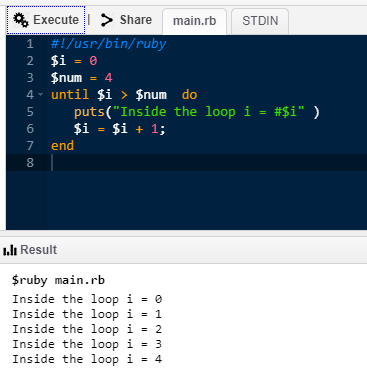Click line number 8 in the gutter
This screenshot has width=367, height=377.
(x=30, y=163)
